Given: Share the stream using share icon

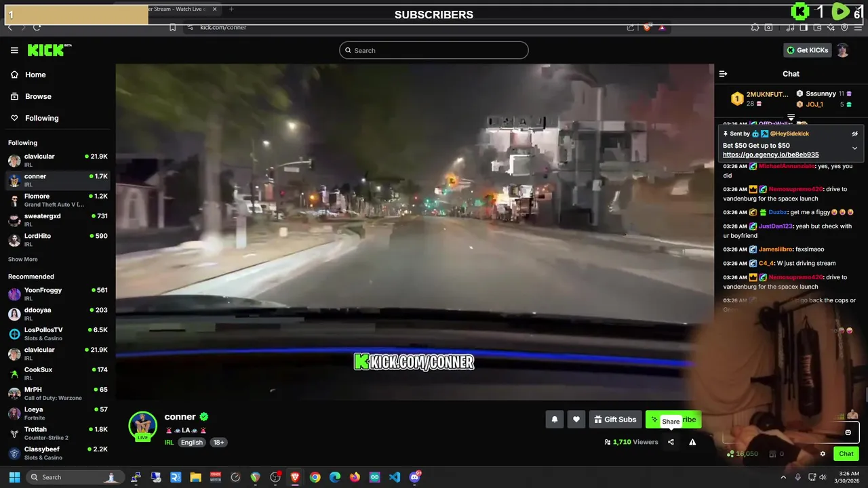Looking at the screenshot, I should (671, 442).
